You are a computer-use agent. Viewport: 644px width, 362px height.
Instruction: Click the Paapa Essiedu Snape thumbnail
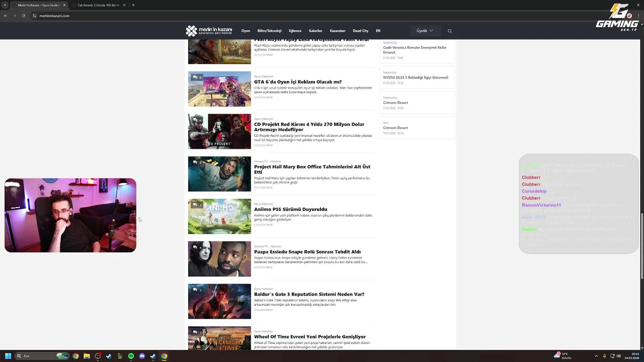coord(219,259)
